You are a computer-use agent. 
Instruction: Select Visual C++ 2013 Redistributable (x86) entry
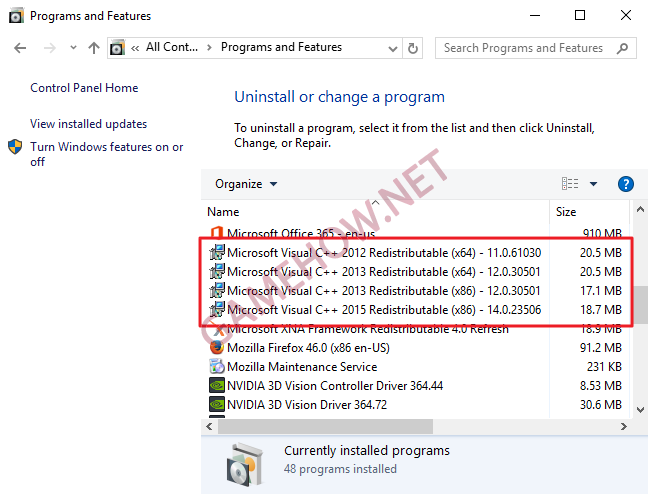pyautogui.click(x=415, y=291)
